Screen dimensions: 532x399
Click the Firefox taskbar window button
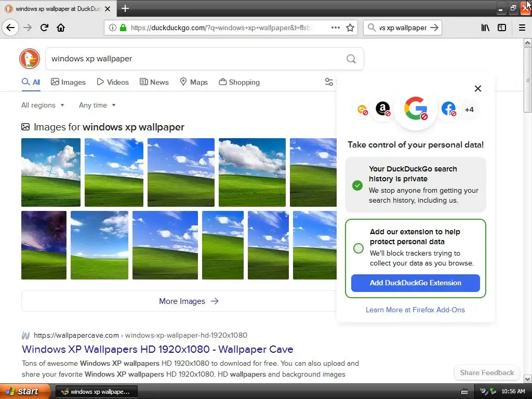coord(96,392)
